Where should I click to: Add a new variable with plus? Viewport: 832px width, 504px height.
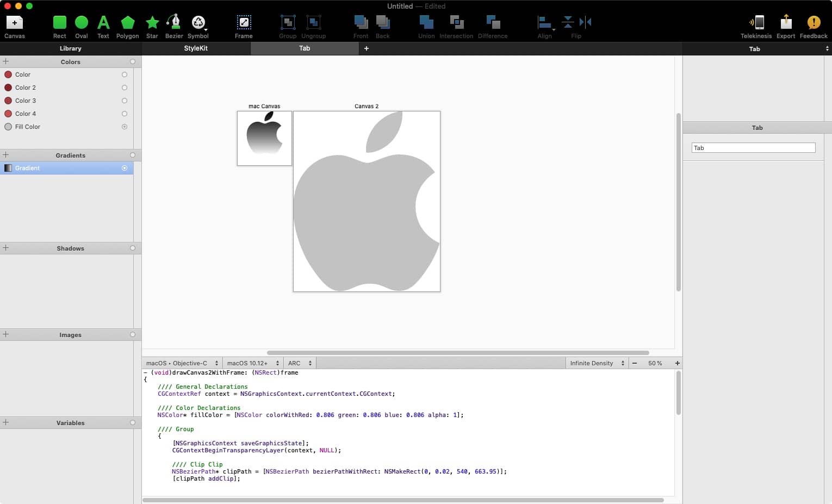(x=6, y=422)
